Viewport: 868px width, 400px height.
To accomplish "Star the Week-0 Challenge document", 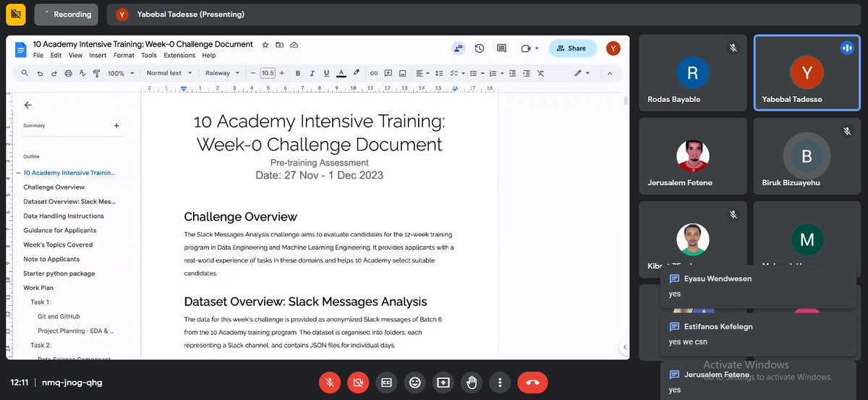I will pyautogui.click(x=265, y=45).
